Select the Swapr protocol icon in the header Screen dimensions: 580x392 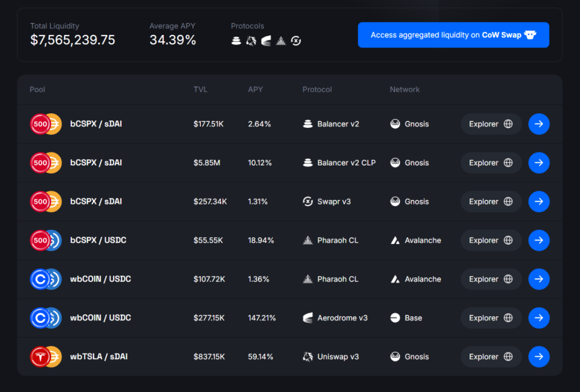tap(296, 40)
